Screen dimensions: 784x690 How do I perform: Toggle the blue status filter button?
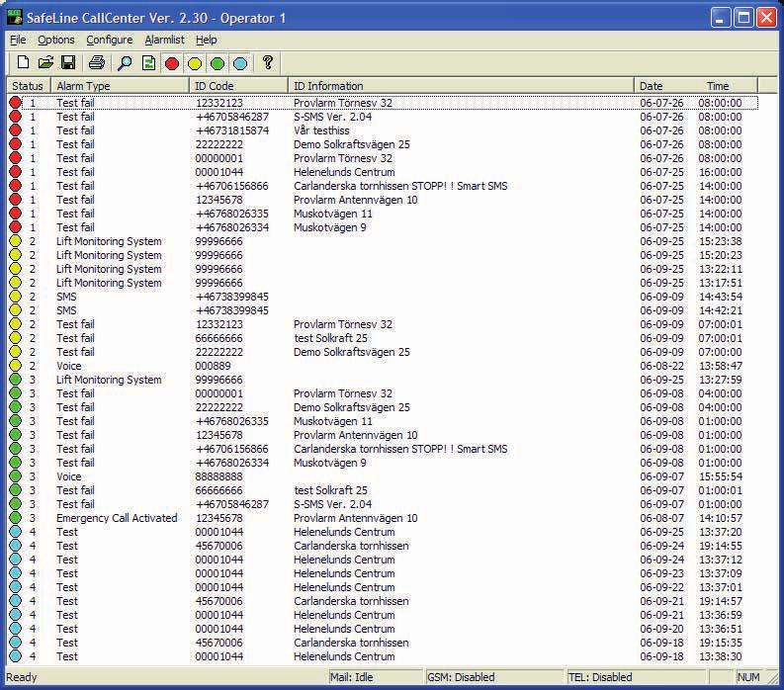click(x=240, y=63)
